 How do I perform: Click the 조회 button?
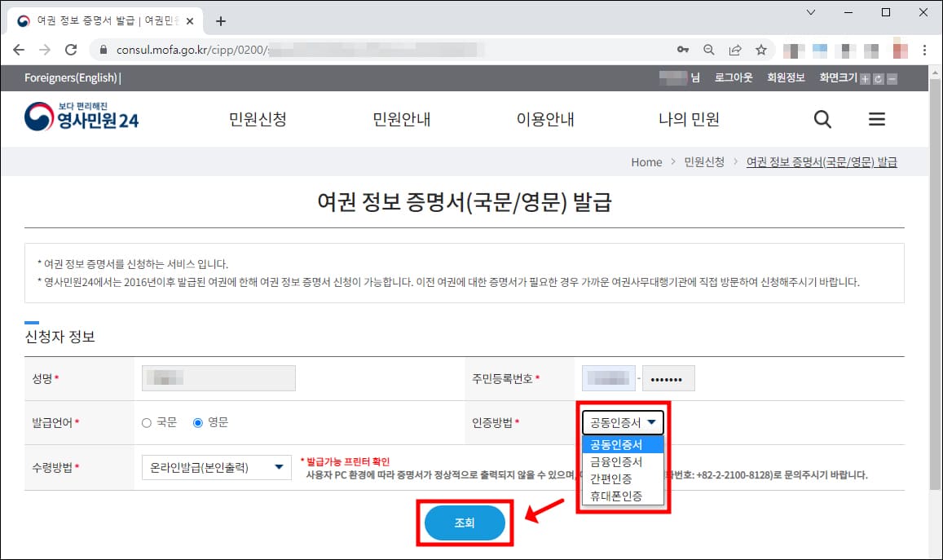tap(465, 523)
